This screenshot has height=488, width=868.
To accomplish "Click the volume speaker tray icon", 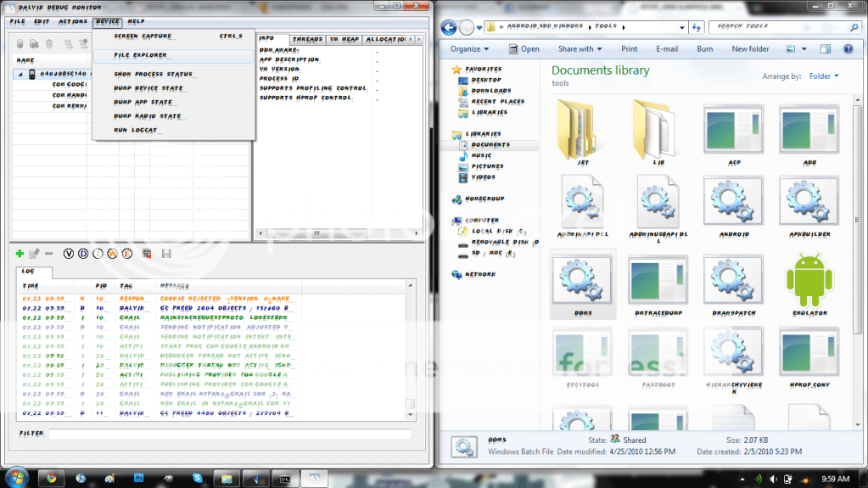I will click(x=773, y=480).
